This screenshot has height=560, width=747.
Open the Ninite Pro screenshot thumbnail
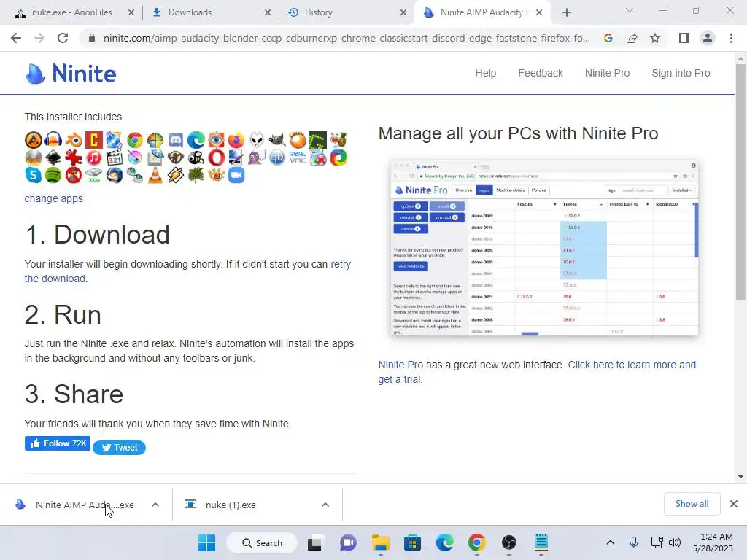pos(544,249)
